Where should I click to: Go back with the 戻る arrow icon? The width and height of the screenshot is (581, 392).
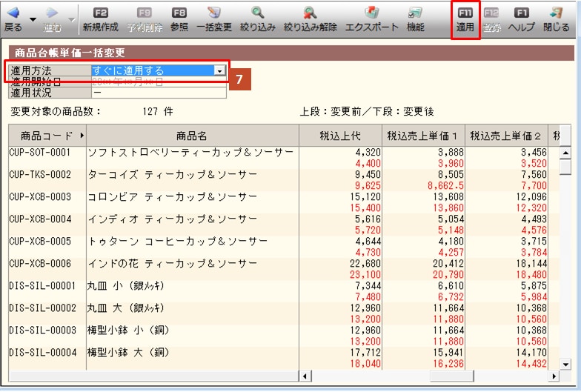13,13
